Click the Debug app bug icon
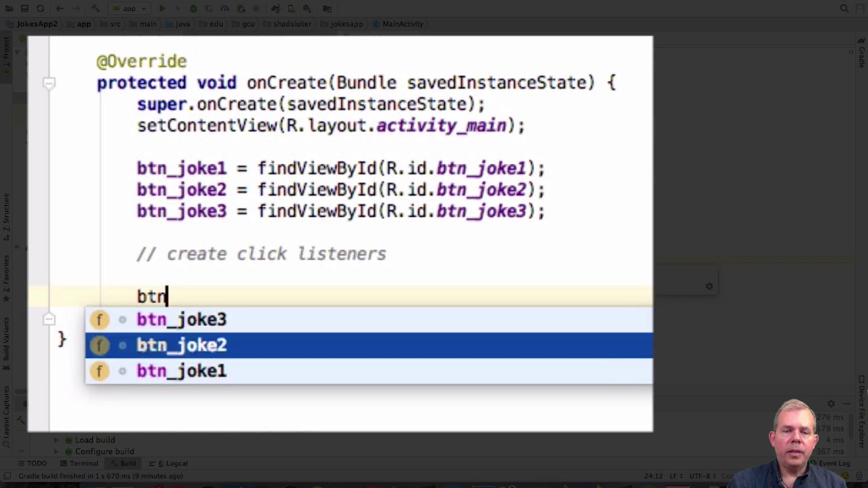The width and height of the screenshot is (868, 488). click(194, 9)
